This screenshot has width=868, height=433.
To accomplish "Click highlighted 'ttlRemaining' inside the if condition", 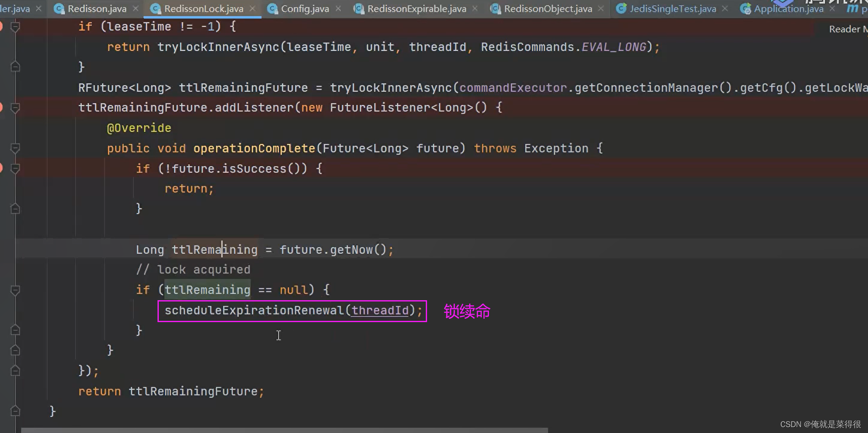I will click(207, 290).
